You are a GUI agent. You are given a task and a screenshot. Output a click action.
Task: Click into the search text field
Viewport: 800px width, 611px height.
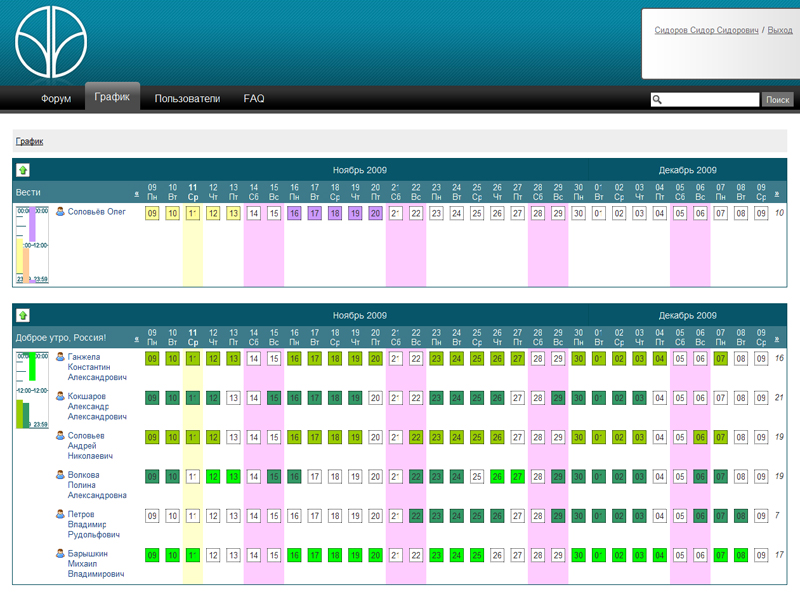(x=711, y=100)
